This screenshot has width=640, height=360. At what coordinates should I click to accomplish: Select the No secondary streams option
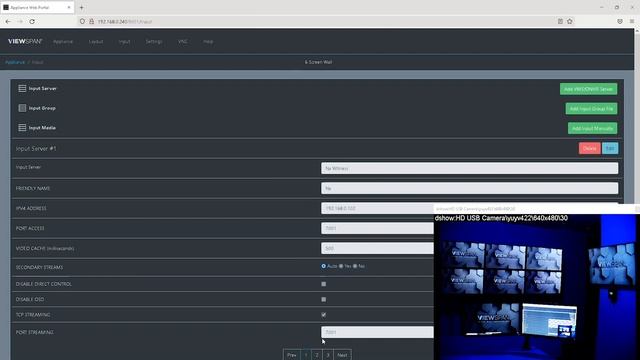[355, 266]
